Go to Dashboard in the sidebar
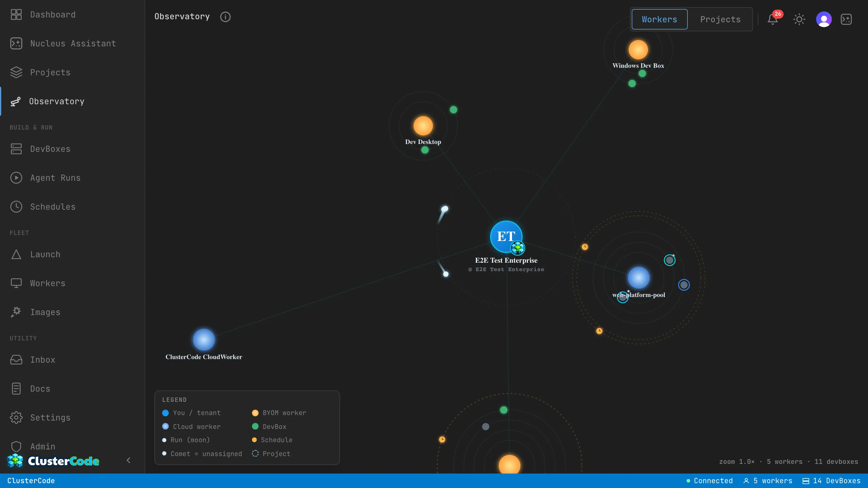The image size is (868, 488). [53, 14]
